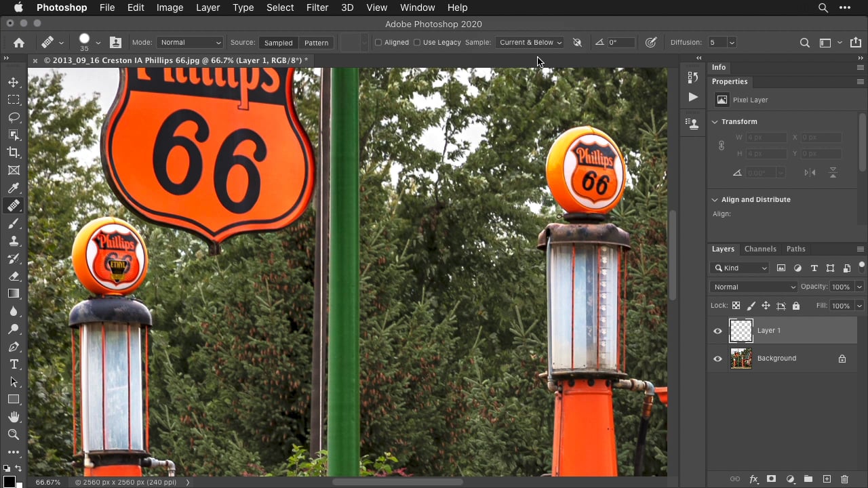Image resolution: width=868 pixels, height=488 pixels.
Task: Open the Image menu
Action: [x=170, y=7]
